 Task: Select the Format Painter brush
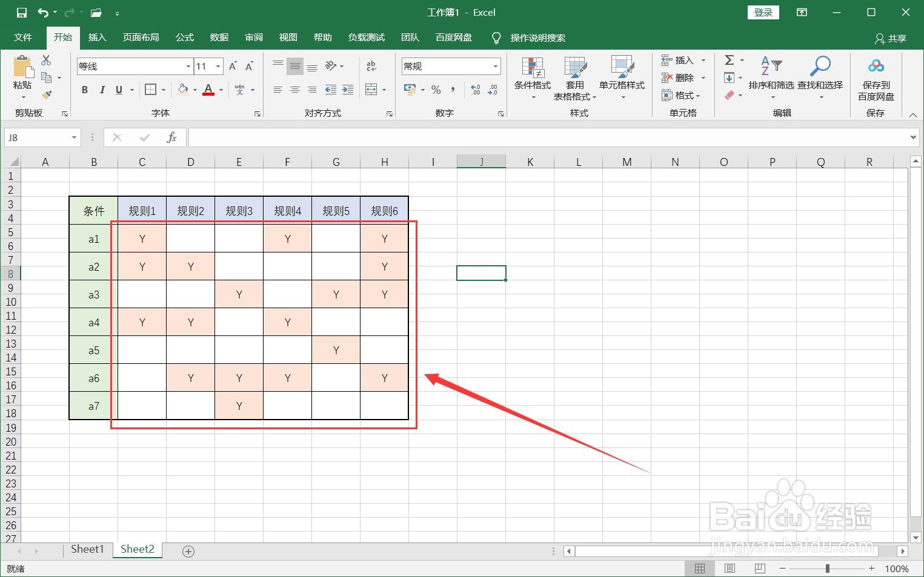tap(47, 94)
